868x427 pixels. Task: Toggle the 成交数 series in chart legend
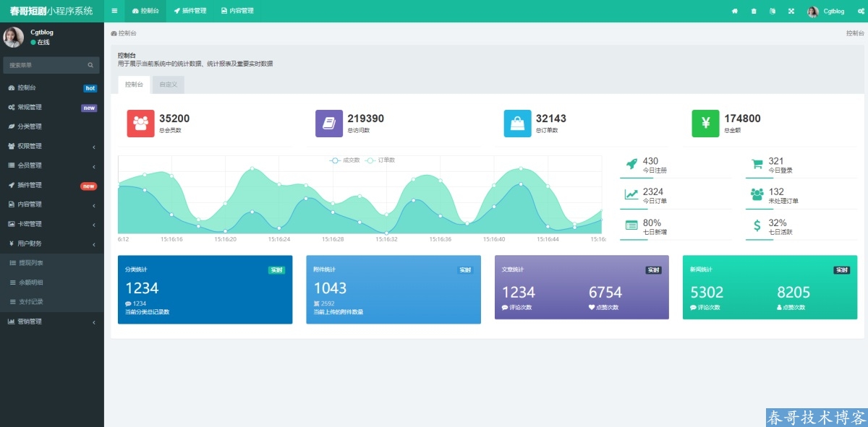[x=345, y=160]
